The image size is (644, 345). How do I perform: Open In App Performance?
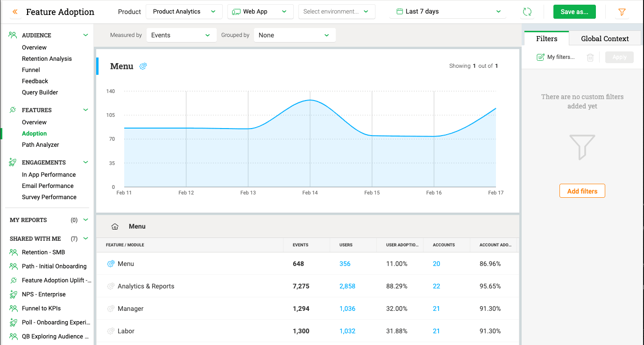click(49, 174)
